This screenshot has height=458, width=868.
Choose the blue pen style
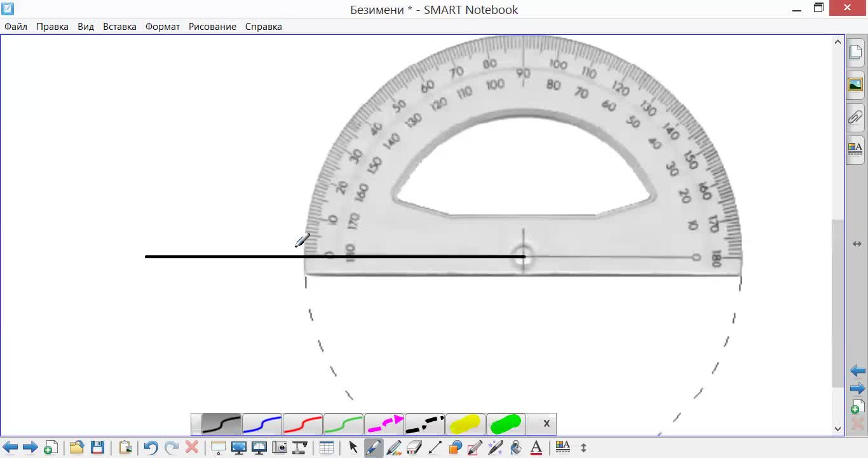262,424
